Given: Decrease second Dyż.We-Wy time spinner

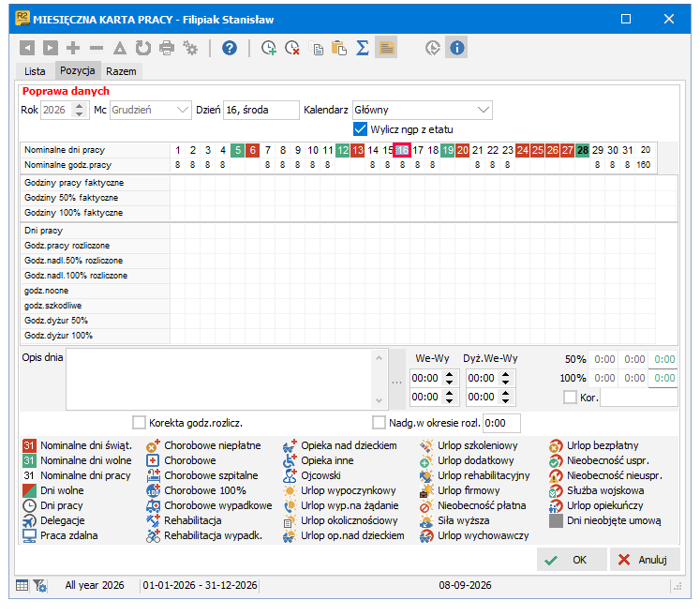Looking at the screenshot, I should pyautogui.click(x=505, y=401).
